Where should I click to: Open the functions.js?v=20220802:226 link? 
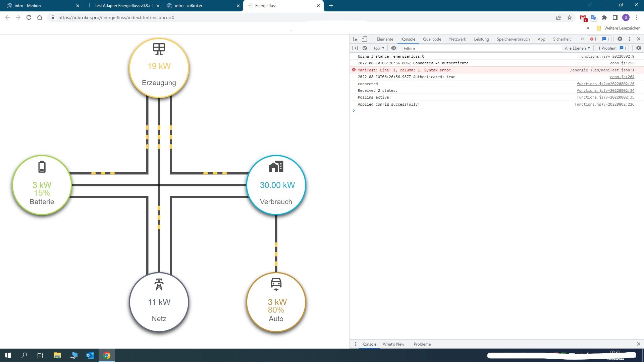point(604,104)
